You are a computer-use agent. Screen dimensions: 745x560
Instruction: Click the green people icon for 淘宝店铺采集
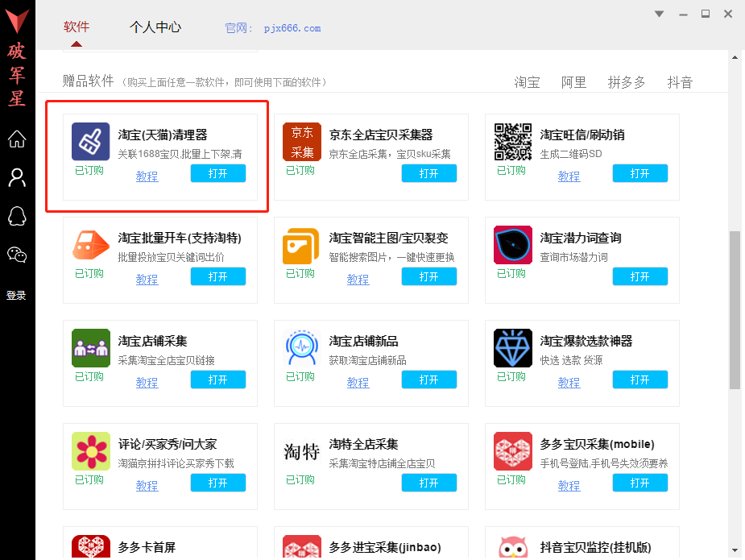click(x=91, y=347)
